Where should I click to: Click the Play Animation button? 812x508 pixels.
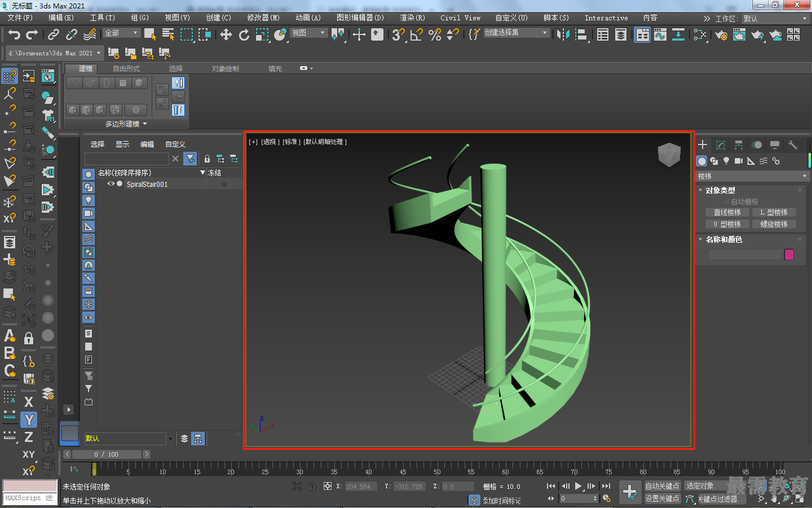click(578, 486)
